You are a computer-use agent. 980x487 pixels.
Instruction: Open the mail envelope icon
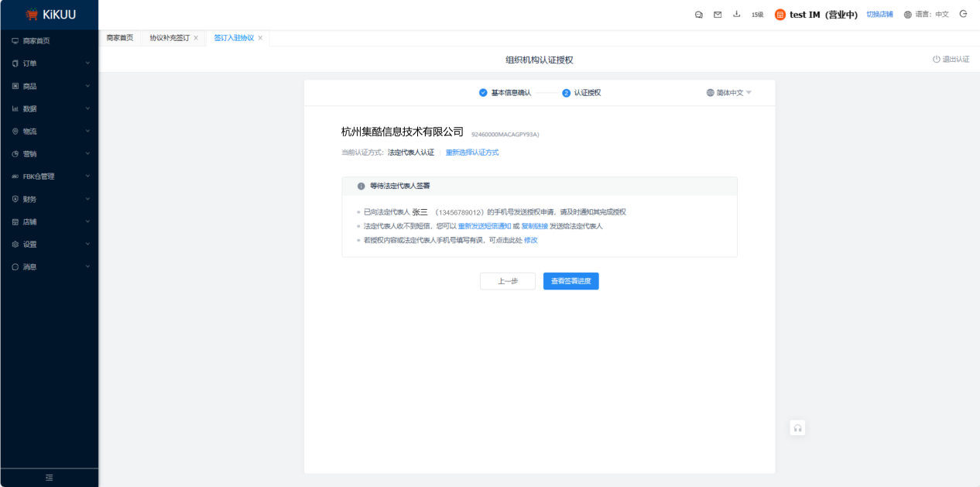click(718, 14)
